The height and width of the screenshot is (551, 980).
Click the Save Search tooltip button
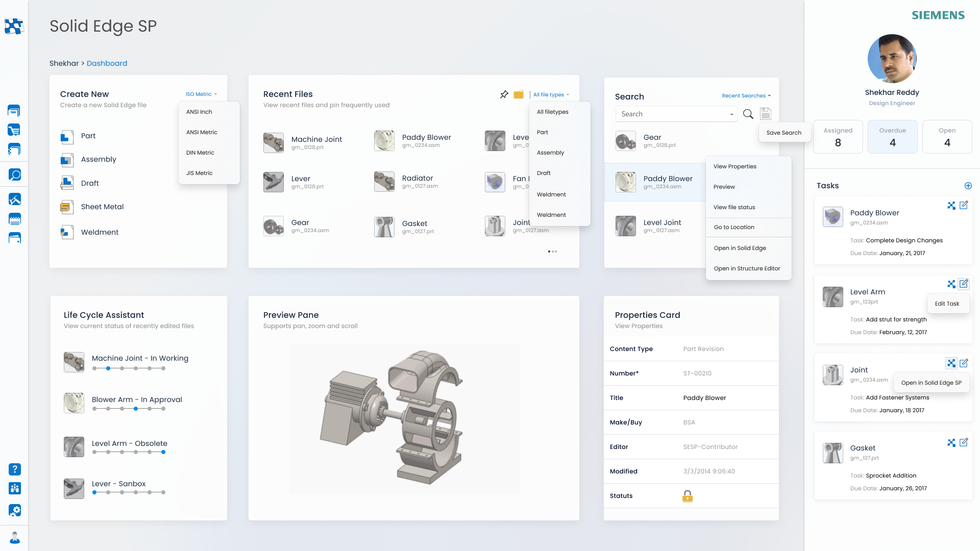(784, 133)
